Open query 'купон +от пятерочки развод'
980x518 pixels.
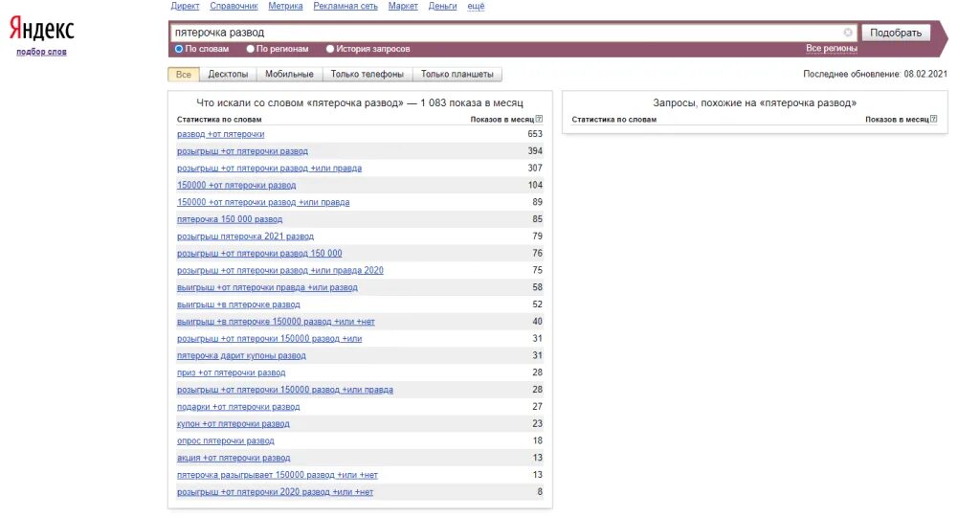234,424
